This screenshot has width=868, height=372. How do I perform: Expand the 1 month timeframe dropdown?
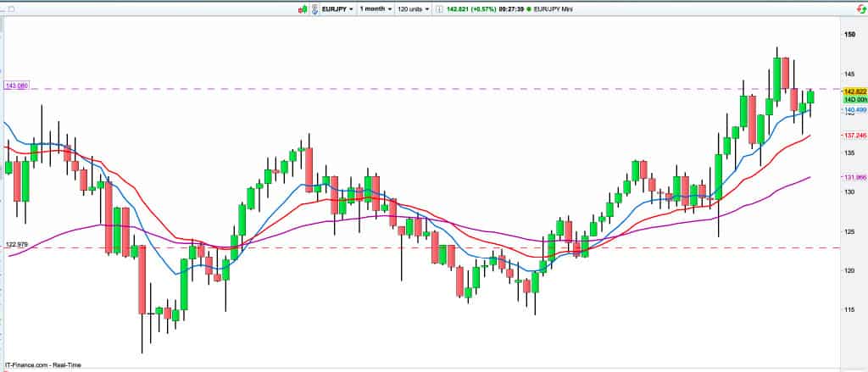(375, 8)
